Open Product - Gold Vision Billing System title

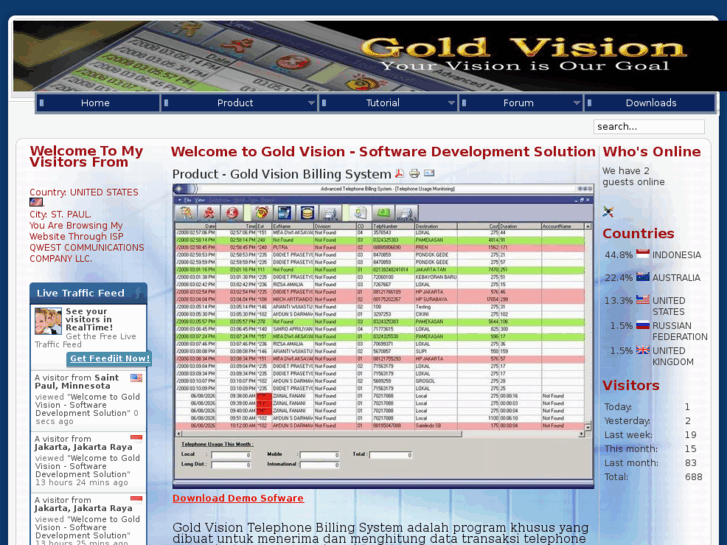click(x=281, y=174)
